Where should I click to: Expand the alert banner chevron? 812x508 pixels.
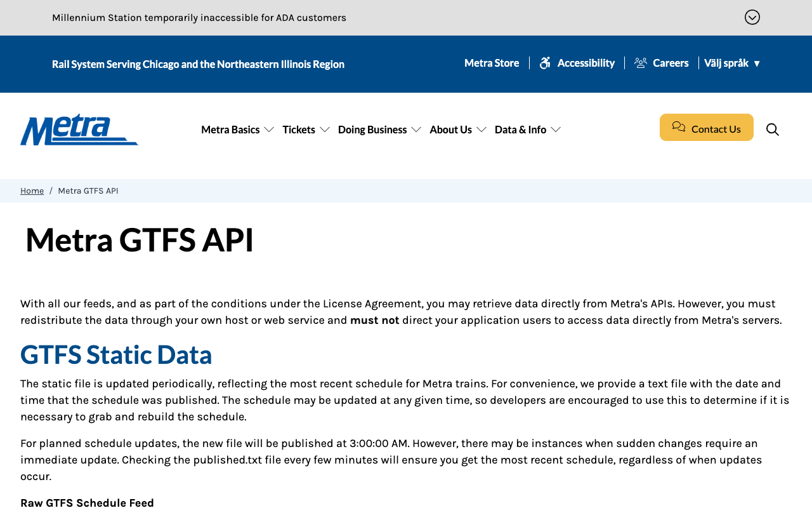752,17
